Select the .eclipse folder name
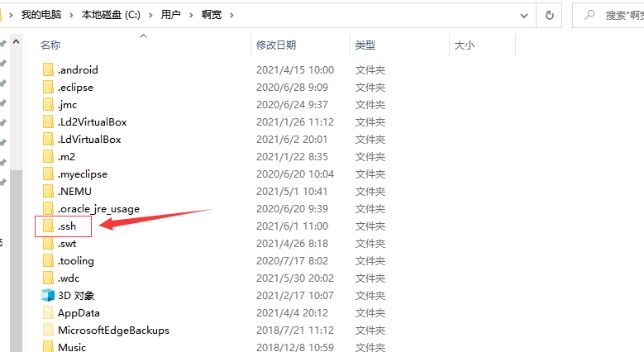The height and width of the screenshot is (352, 644). [x=75, y=87]
